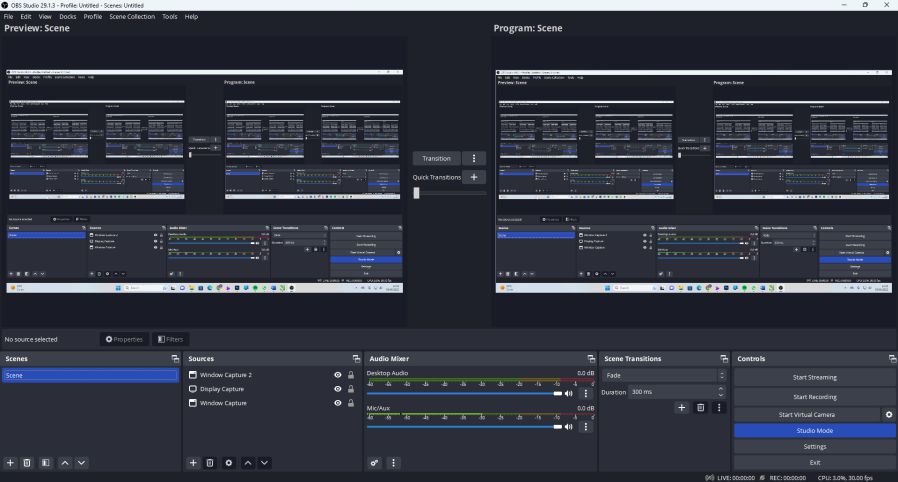Undock the Scene Transitions panel
Screen dimensions: 898x482
pos(724,358)
